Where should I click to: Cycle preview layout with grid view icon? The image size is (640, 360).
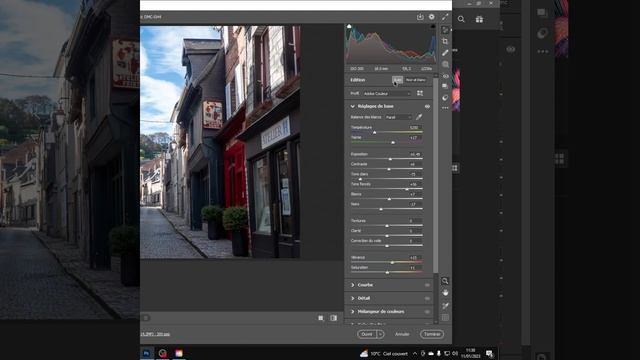(x=321, y=318)
